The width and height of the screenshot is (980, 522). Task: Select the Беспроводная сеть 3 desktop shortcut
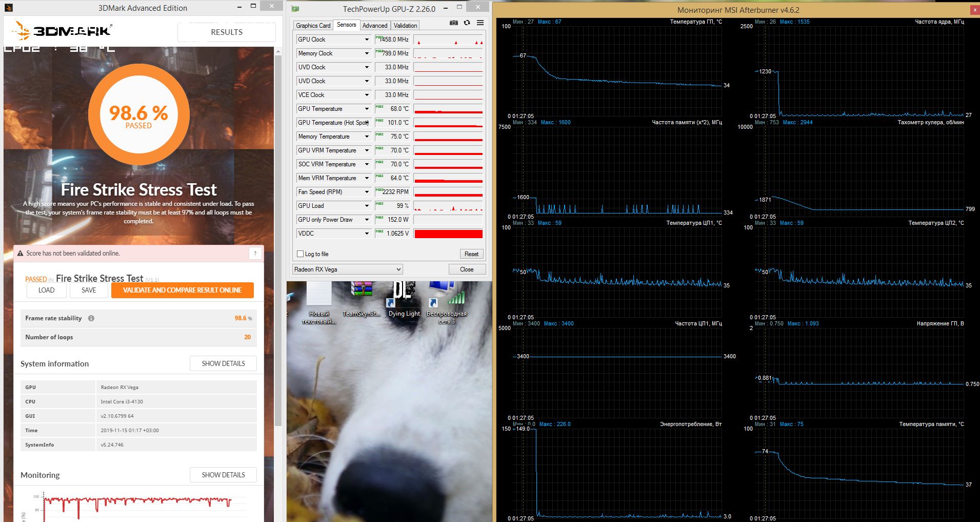click(x=447, y=303)
